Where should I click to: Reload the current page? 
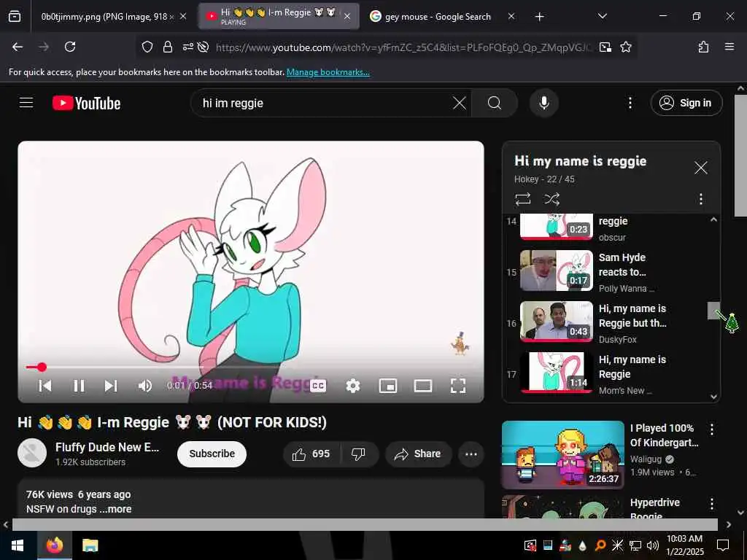click(x=70, y=47)
